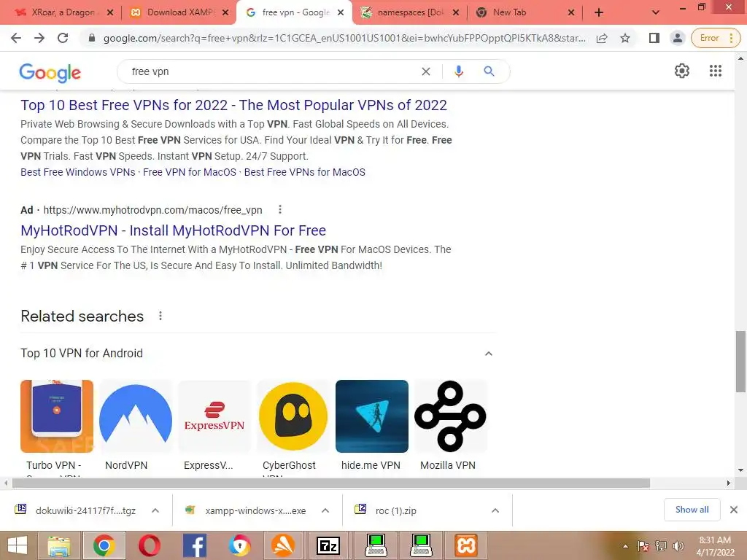747x560 pixels.
Task: Select the hide.me VPN thumbnail
Action: [x=371, y=416]
